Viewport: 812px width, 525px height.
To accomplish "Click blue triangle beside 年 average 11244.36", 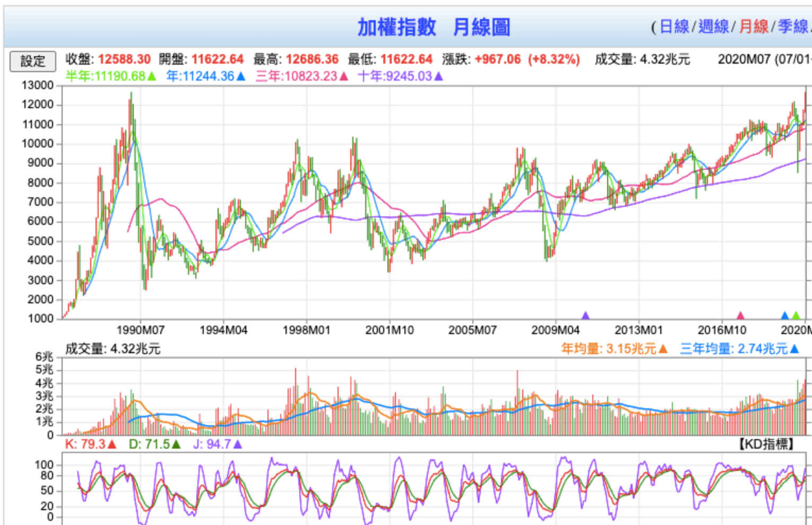I will pyautogui.click(x=241, y=76).
